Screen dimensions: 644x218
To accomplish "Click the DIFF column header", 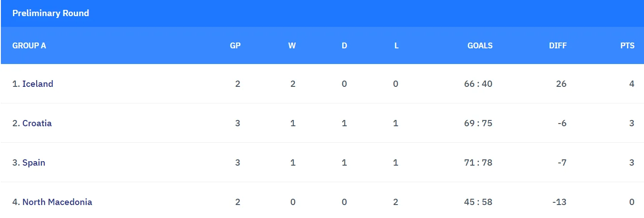I will click(x=558, y=46).
